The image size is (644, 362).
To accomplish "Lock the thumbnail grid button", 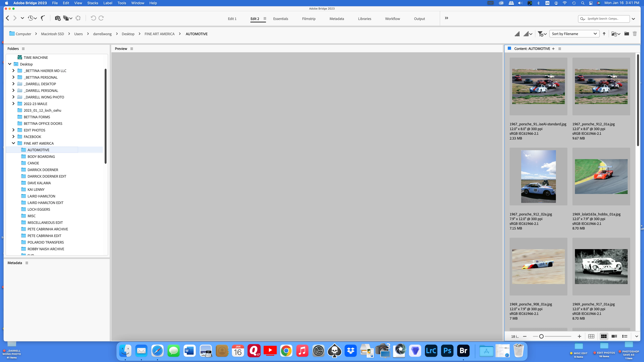I will point(591,336).
